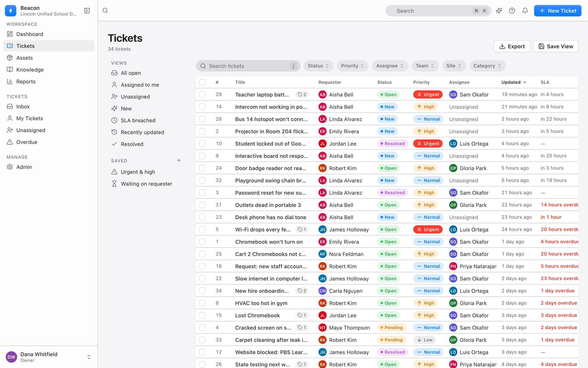Click tag badge on Lost Chromebook ticket
588x368 pixels.
point(302,315)
